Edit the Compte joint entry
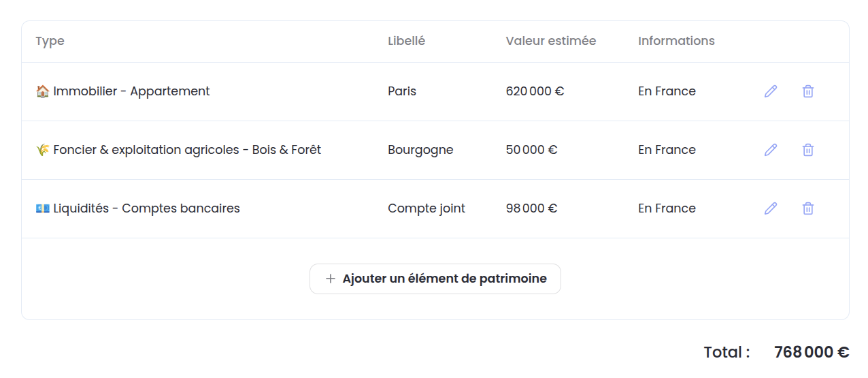Viewport: 868px width, 378px height. point(771,208)
